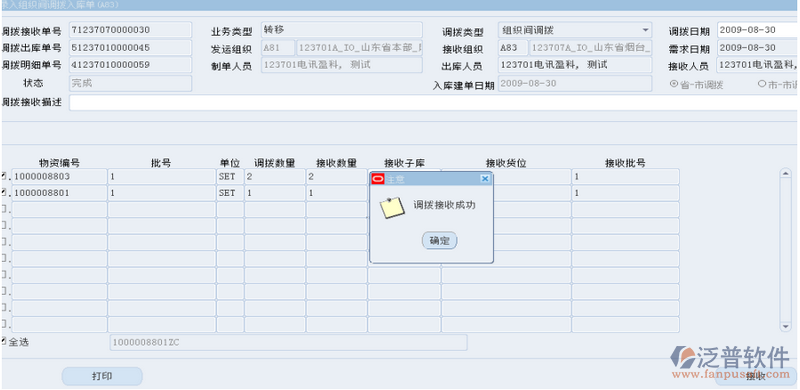The height and width of the screenshot is (390, 800).
Task: Toggle checkbox for row 1000008803
Action: click(4, 176)
